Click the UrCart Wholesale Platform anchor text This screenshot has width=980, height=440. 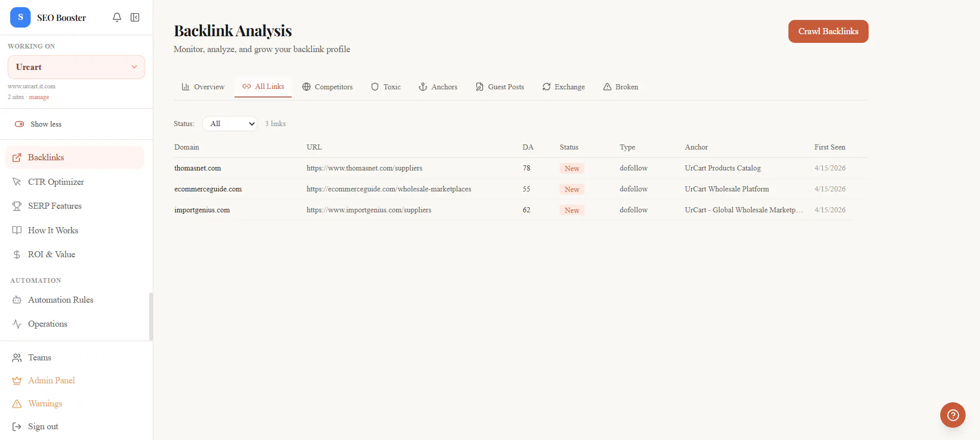coord(727,189)
